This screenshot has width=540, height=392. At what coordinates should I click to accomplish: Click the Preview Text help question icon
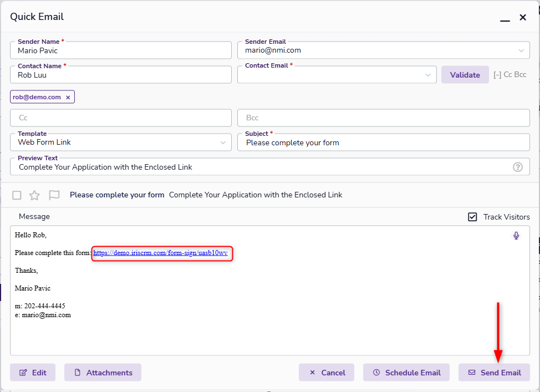click(518, 167)
